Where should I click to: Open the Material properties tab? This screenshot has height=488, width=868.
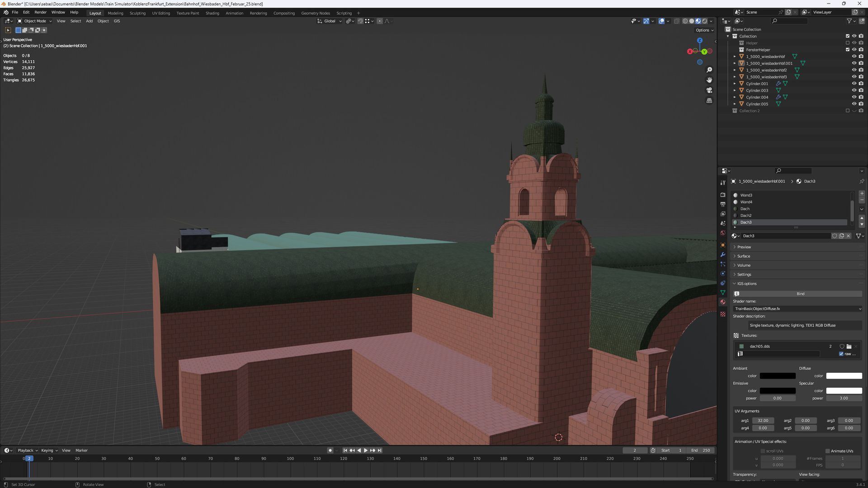pyautogui.click(x=723, y=302)
